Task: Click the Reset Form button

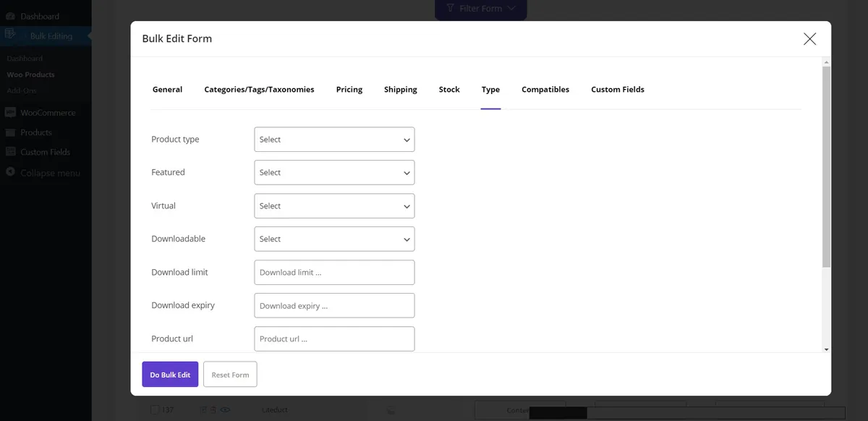Action: click(x=230, y=375)
